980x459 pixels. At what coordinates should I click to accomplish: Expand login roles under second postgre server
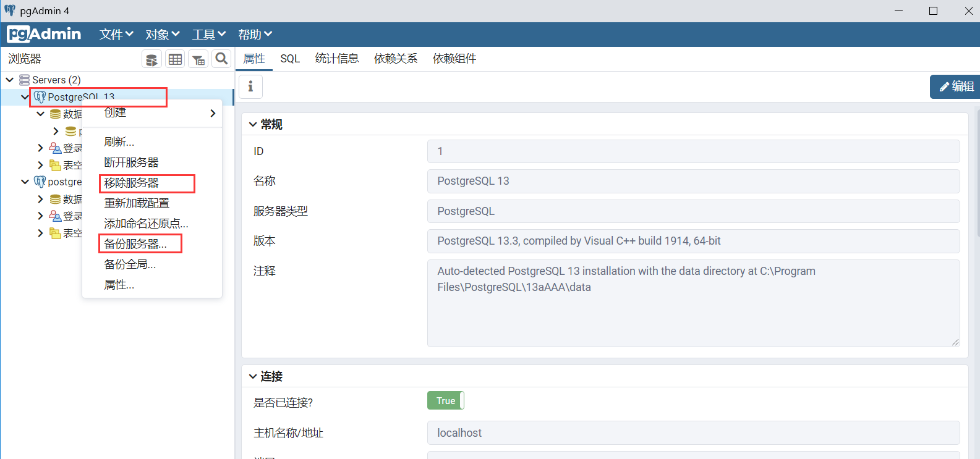pos(41,216)
